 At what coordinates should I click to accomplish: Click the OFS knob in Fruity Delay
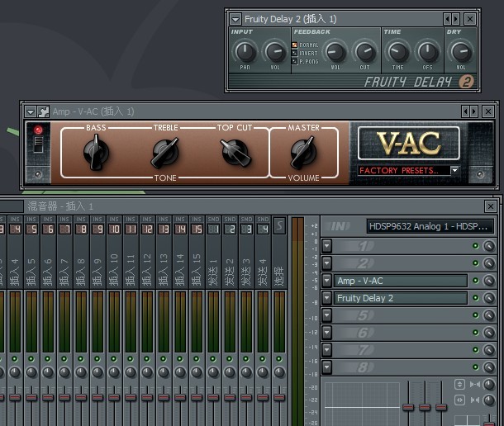pos(427,52)
